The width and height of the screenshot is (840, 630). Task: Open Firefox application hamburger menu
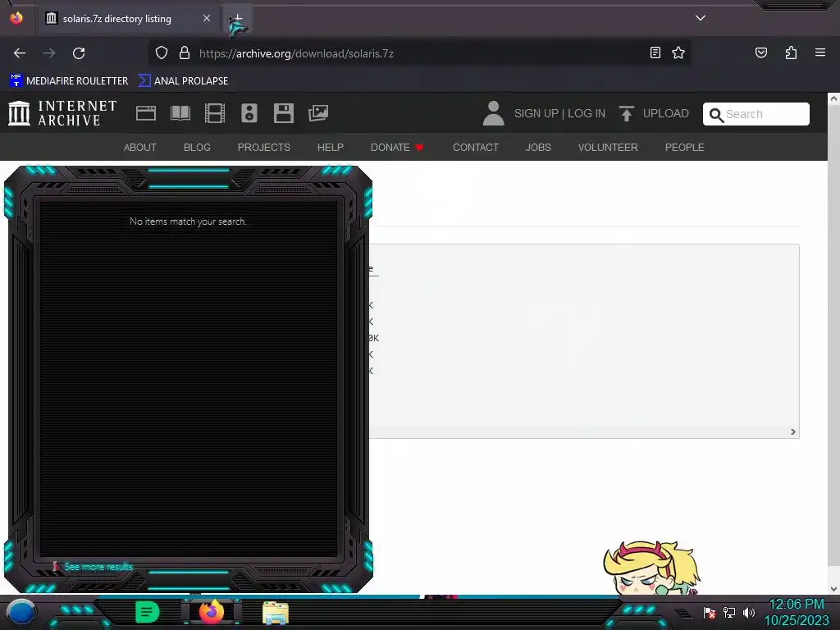click(x=819, y=52)
